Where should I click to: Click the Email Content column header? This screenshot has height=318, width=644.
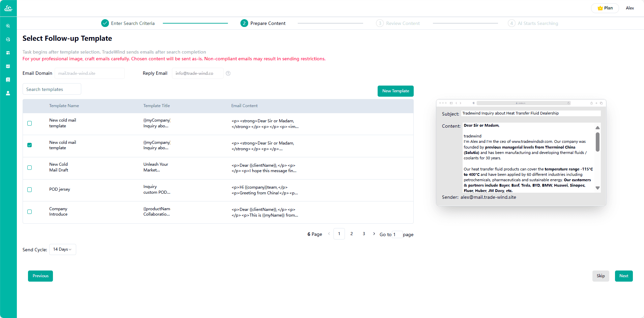pyautogui.click(x=244, y=106)
